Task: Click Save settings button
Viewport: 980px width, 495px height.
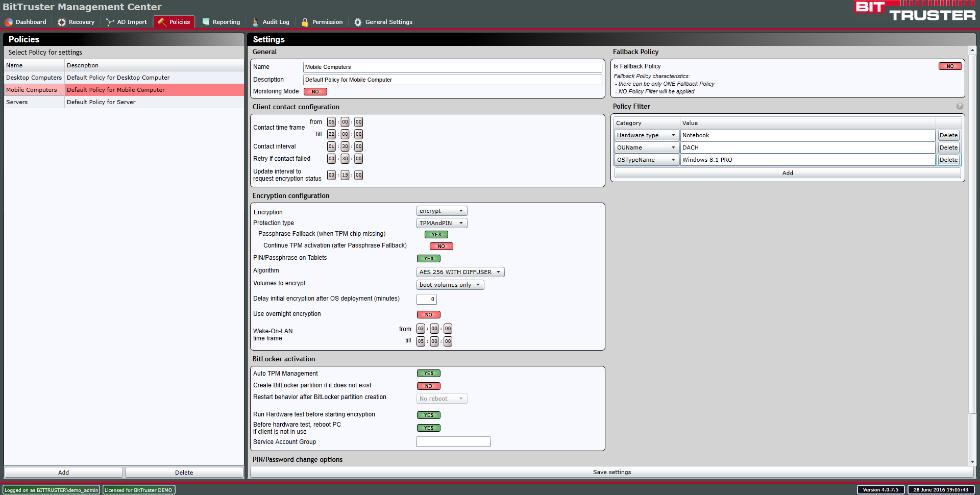Action: (x=611, y=472)
